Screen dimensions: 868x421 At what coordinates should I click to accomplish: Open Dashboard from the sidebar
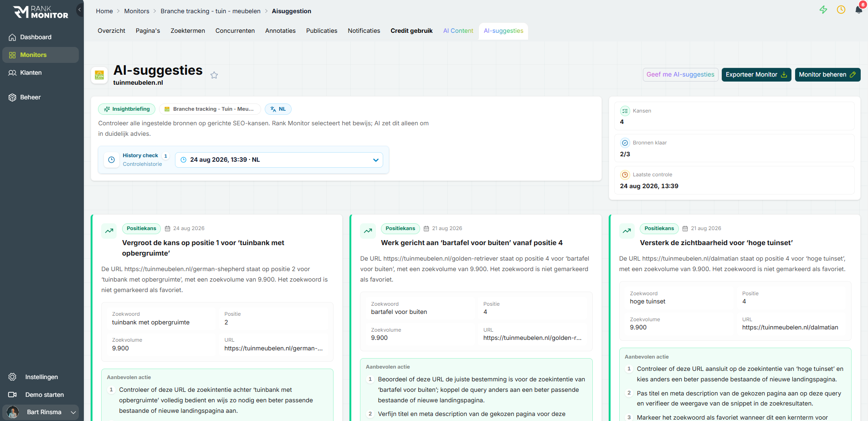[40, 37]
